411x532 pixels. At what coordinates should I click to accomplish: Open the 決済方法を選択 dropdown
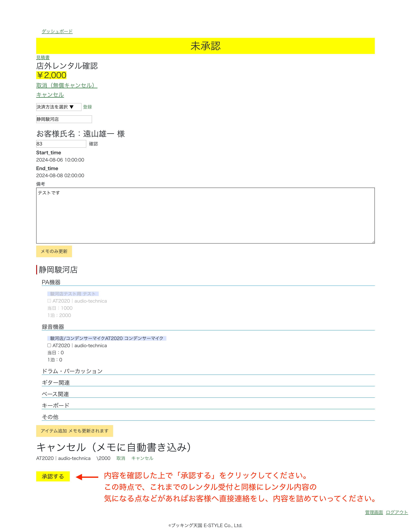[x=59, y=107]
